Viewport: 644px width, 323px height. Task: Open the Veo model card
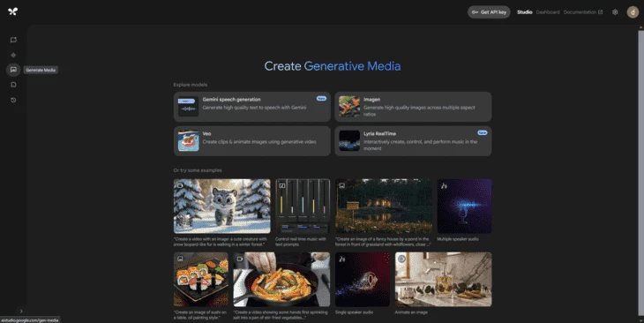point(251,141)
